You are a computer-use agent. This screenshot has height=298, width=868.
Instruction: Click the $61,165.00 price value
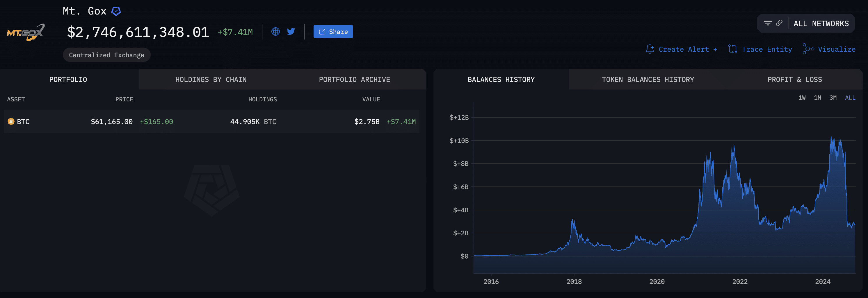pyautogui.click(x=111, y=121)
